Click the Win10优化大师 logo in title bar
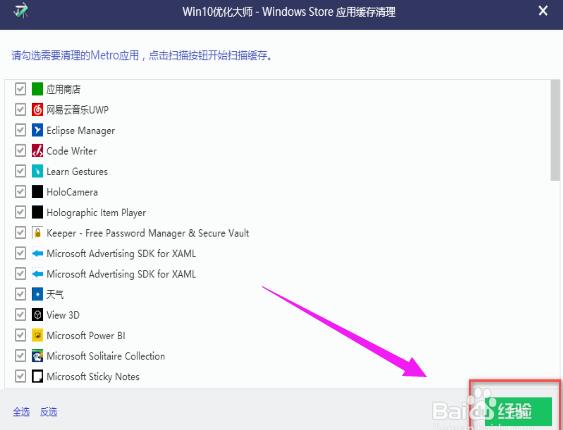The width and height of the screenshot is (563, 430). click(21, 10)
